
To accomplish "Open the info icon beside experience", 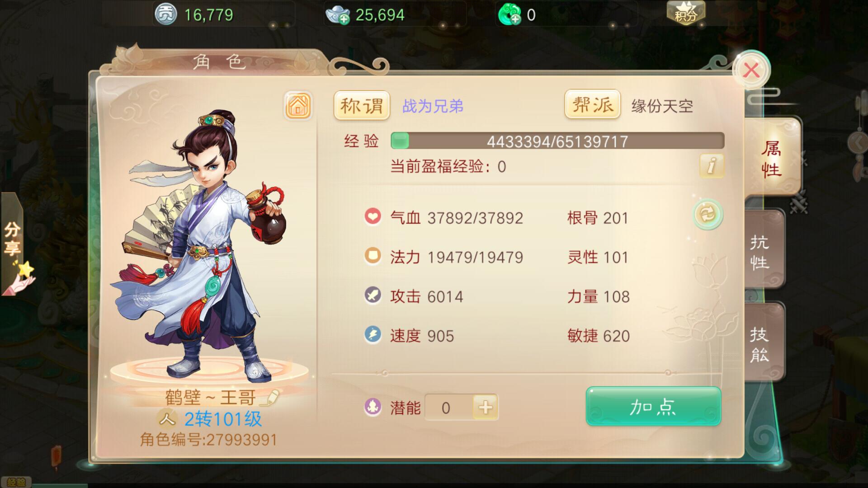I will tap(712, 165).
